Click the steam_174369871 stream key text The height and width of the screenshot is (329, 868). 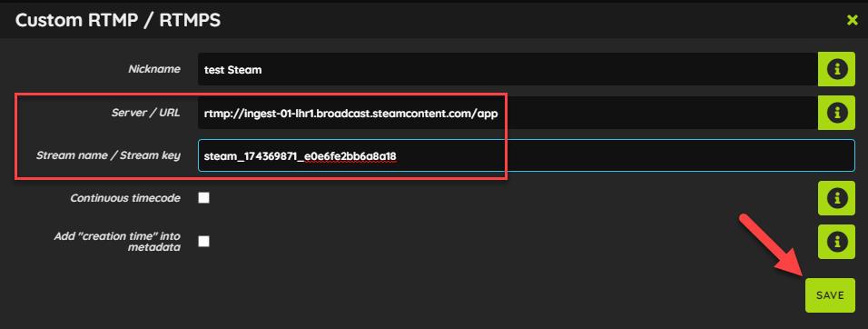(300, 156)
